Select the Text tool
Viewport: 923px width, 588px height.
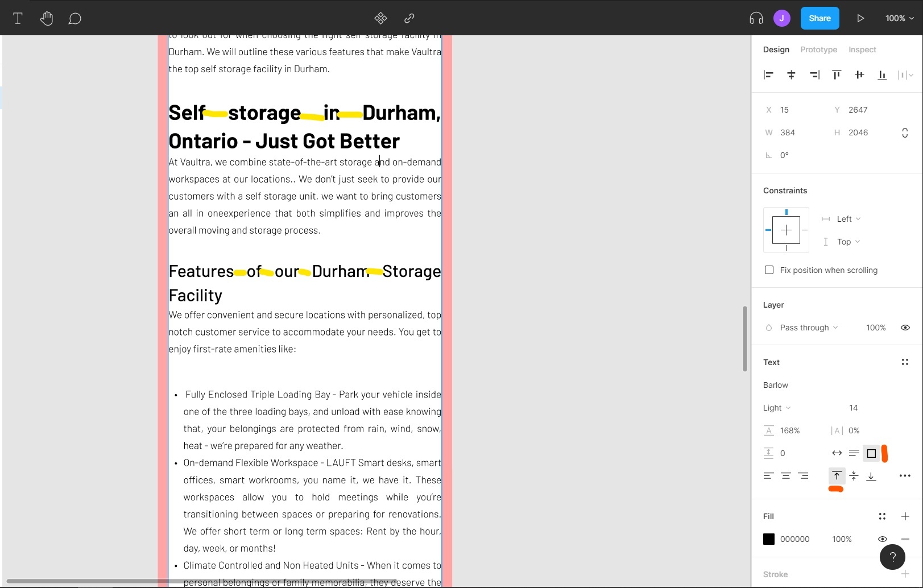pyautogui.click(x=18, y=18)
